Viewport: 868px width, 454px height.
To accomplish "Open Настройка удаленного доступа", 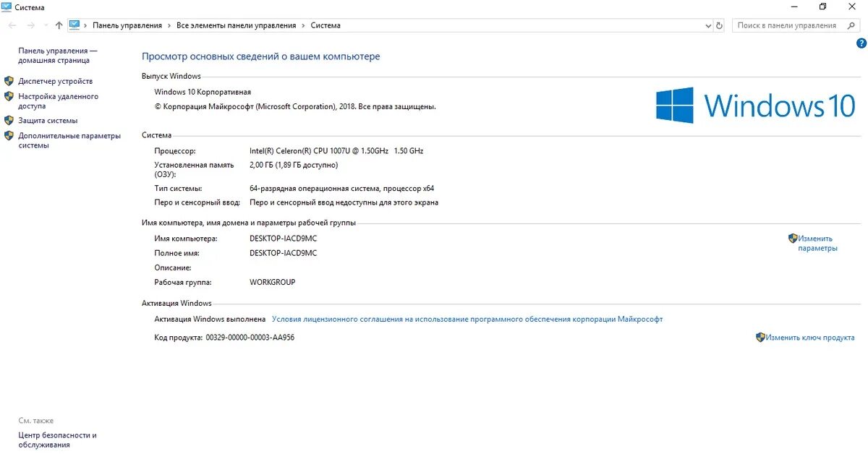I will 59,101.
